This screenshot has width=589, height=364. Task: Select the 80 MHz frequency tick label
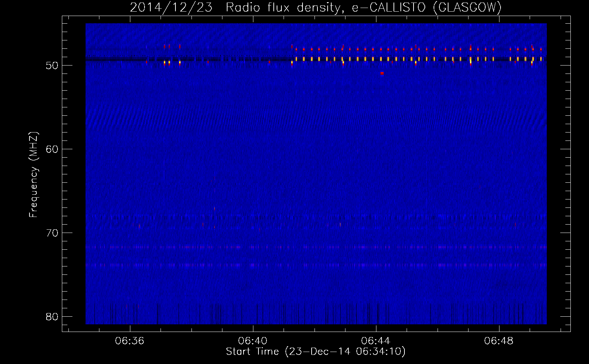tap(52, 317)
